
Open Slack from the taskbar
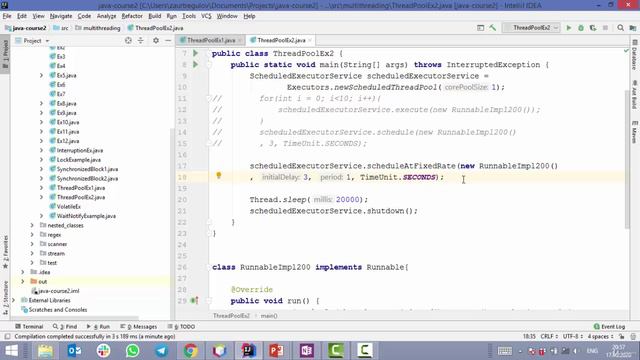click(103, 351)
